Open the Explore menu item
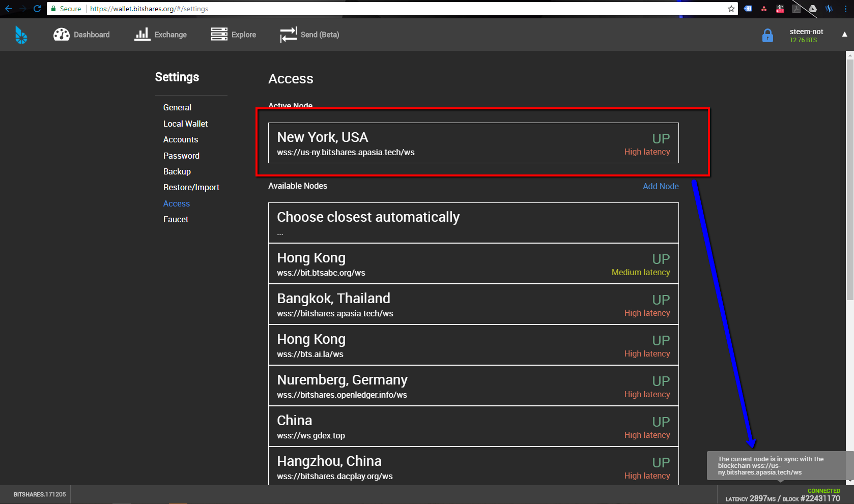This screenshot has width=854, height=504. coord(244,35)
